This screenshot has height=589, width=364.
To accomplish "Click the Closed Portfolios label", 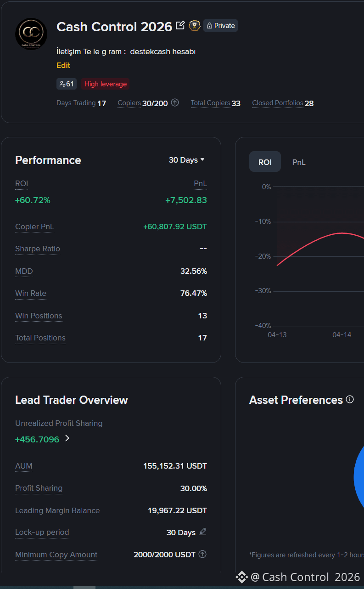I will (x=278, y=103).
